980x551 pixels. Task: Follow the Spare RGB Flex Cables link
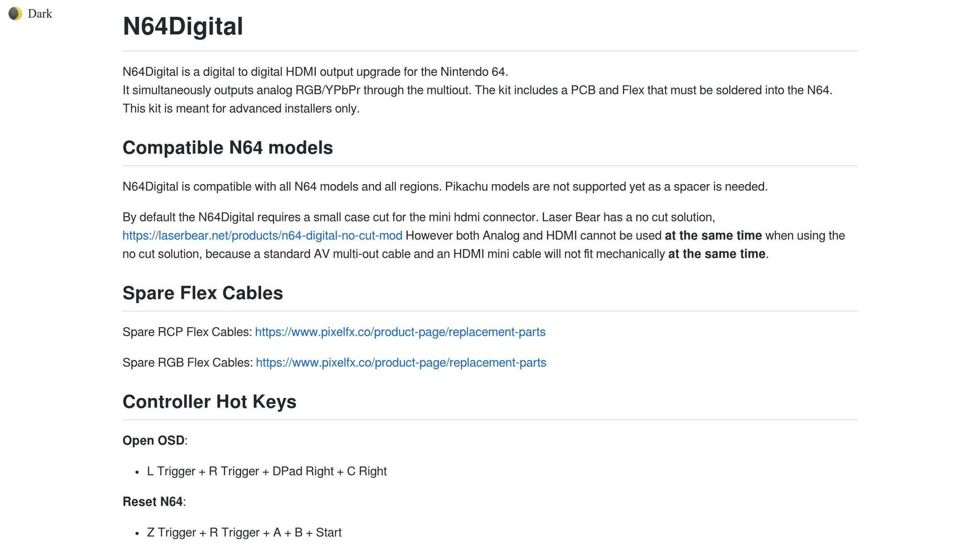(x=401, y=363)
